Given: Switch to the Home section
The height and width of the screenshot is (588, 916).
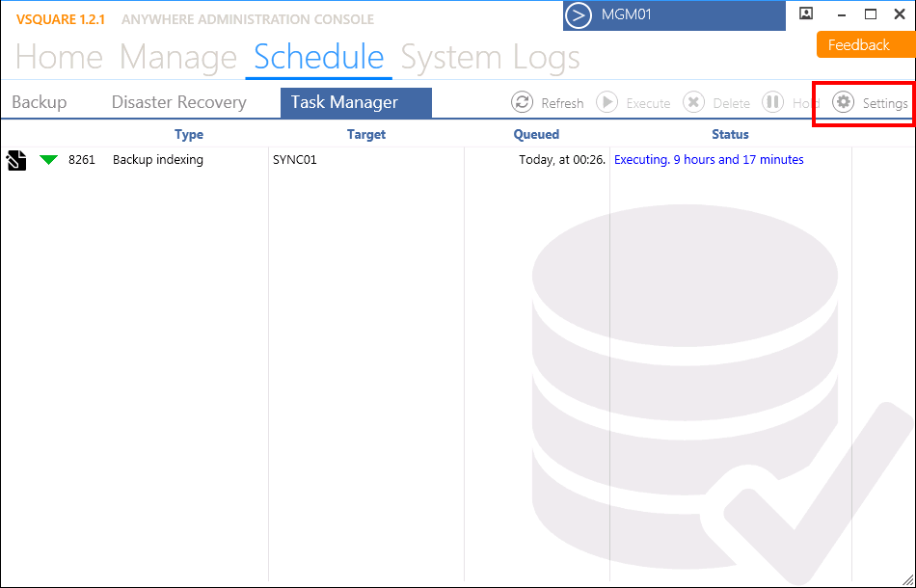Looking at the screenshot, I should pos(59,57).
